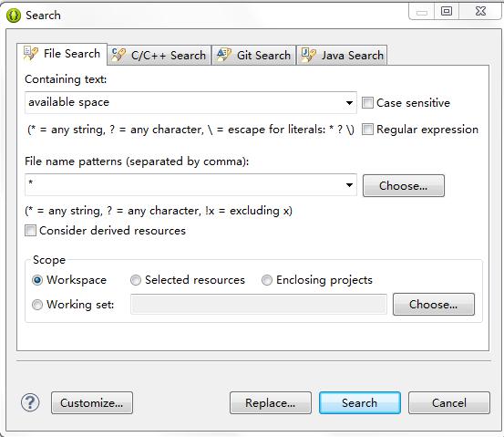Select Enclosing projects scope radio button

267,280
